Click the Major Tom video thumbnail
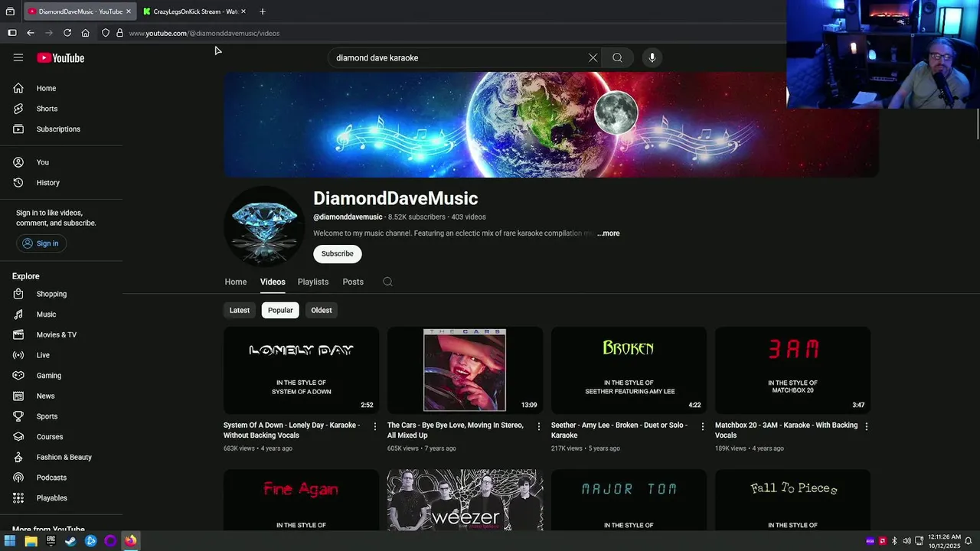 click(629, 500)
